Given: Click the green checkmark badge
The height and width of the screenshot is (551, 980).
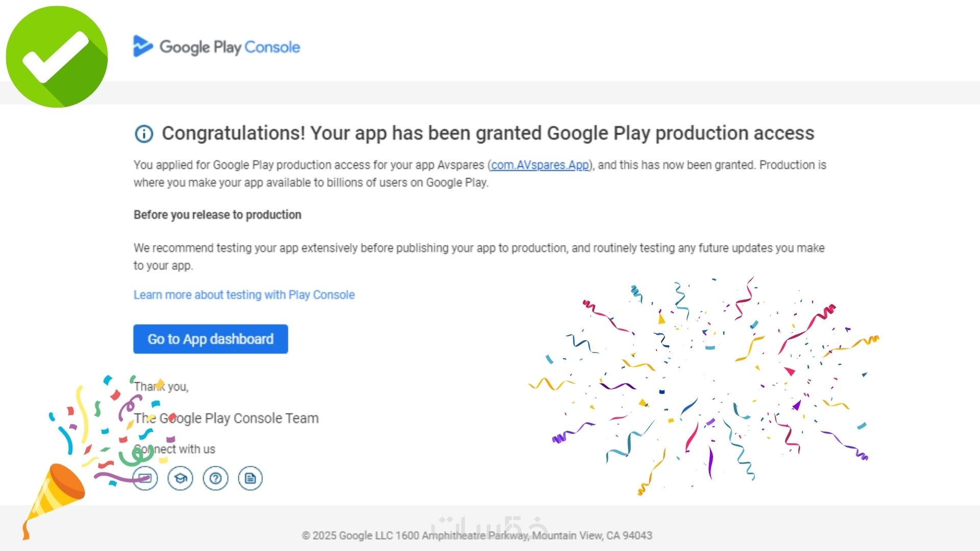Looking at the screenshot, I should (x=57, y=57).
